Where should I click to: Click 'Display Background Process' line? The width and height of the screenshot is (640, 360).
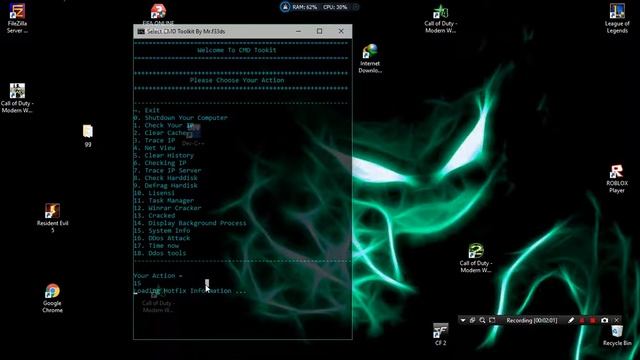click(190, 223)
